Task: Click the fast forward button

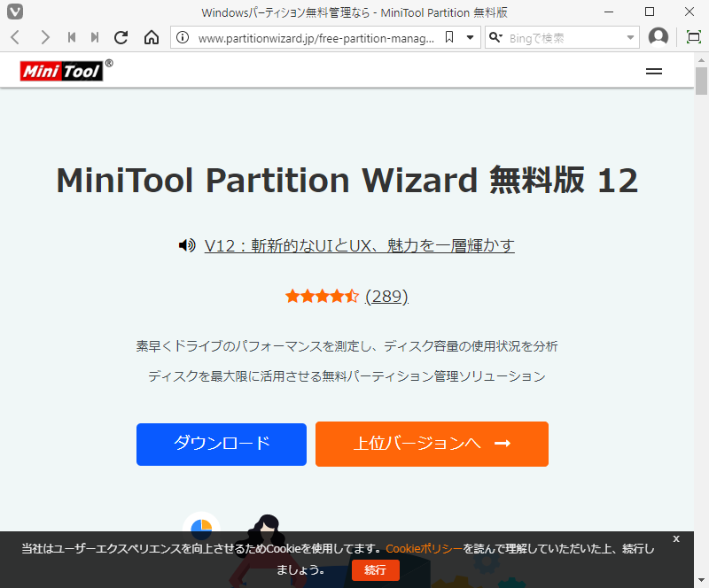Action: (x=95, y=37)
